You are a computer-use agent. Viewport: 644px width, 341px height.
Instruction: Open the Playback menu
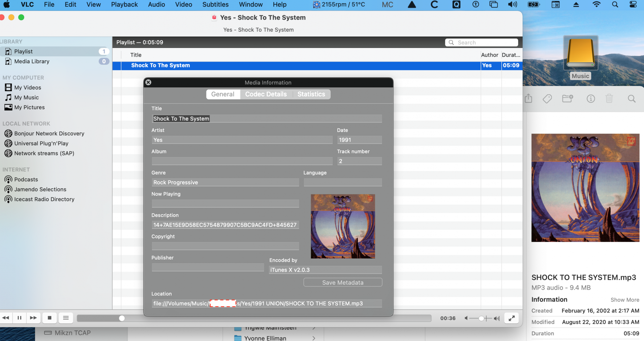click(124, 5)
